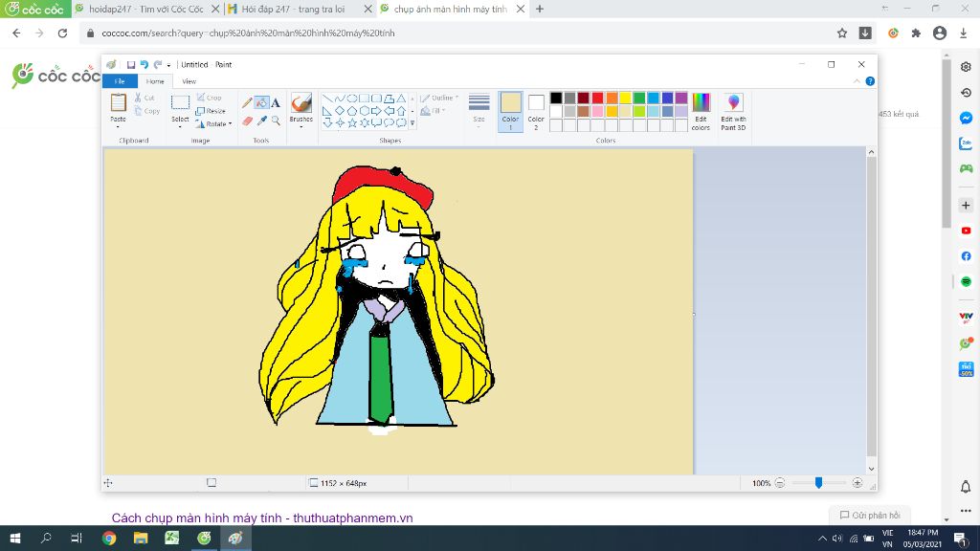The height and width of the screenshot is (551, 980).
Task: Select the Text tool in Paint
Action: [x=276, y=102]
